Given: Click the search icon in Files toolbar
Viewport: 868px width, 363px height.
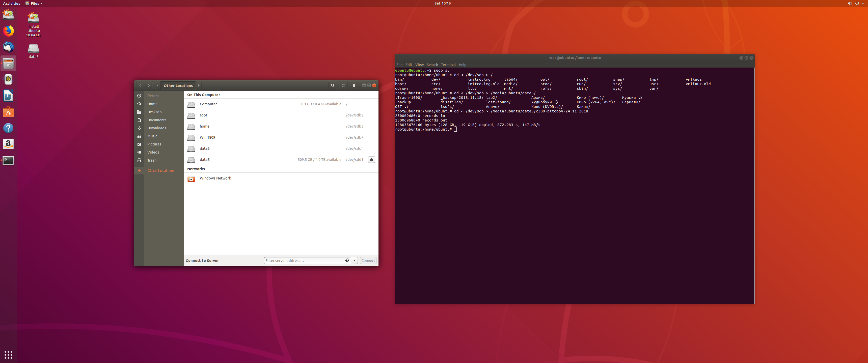Looking at the screenshot, I should point(333,85).
